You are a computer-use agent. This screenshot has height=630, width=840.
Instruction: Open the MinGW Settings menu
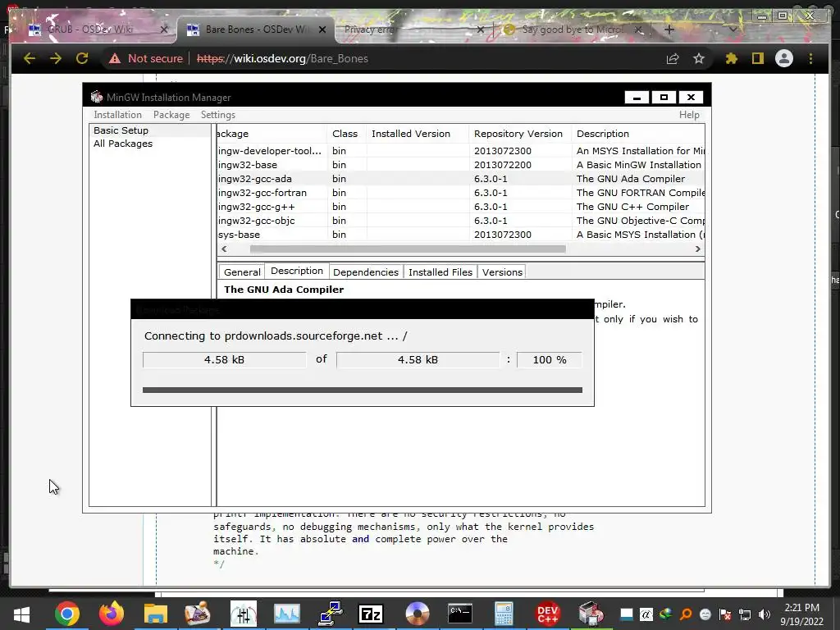[217, 115]
